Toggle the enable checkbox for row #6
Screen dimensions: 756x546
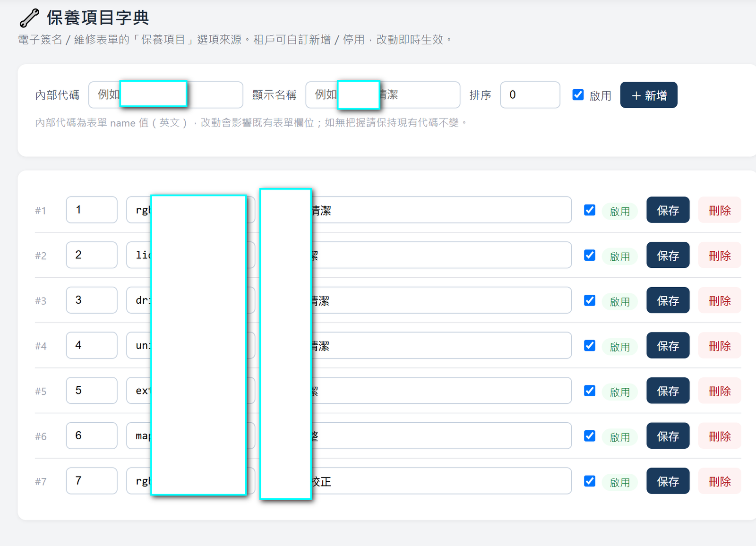click(x=590, y=436)
